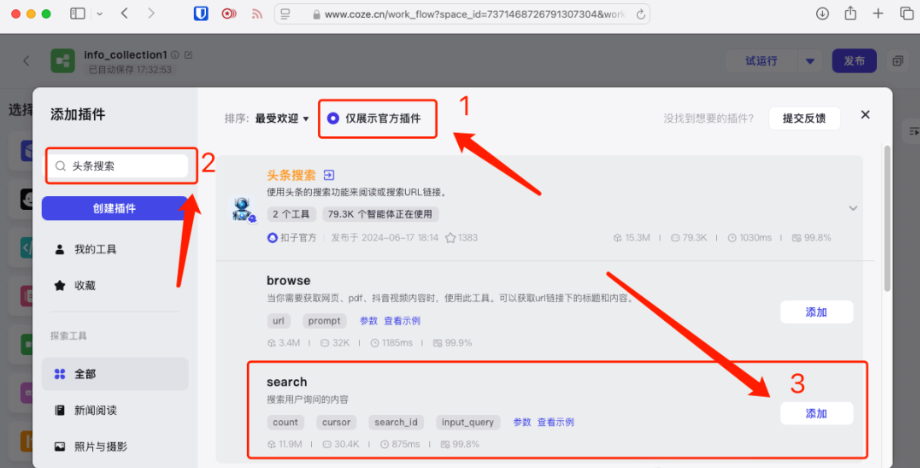Click the url parameter tag
The width and height of the screenshot is (920, 468).
(x=279, y=321)
